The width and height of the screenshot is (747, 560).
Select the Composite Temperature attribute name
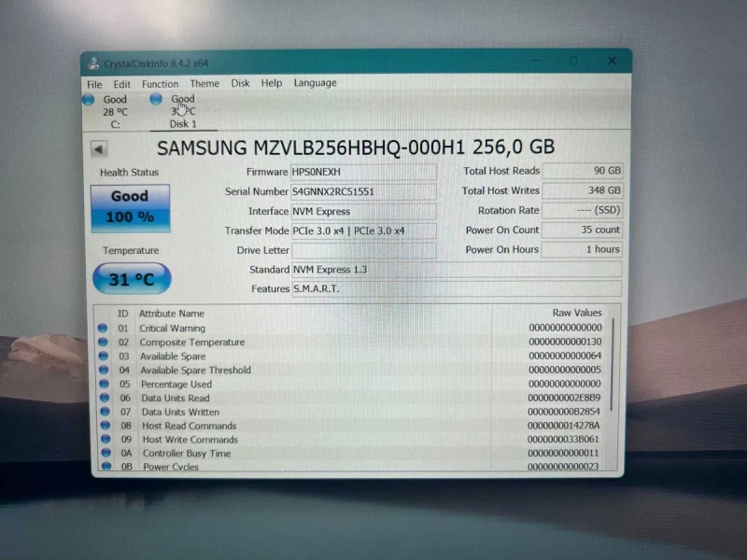pyautogui.click(x=192, y=342)
